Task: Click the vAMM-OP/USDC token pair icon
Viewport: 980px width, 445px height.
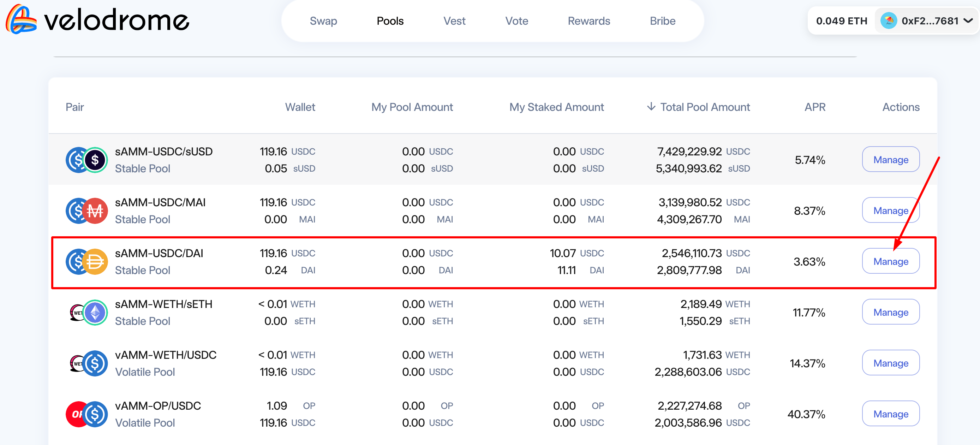Action: point(87,414)
